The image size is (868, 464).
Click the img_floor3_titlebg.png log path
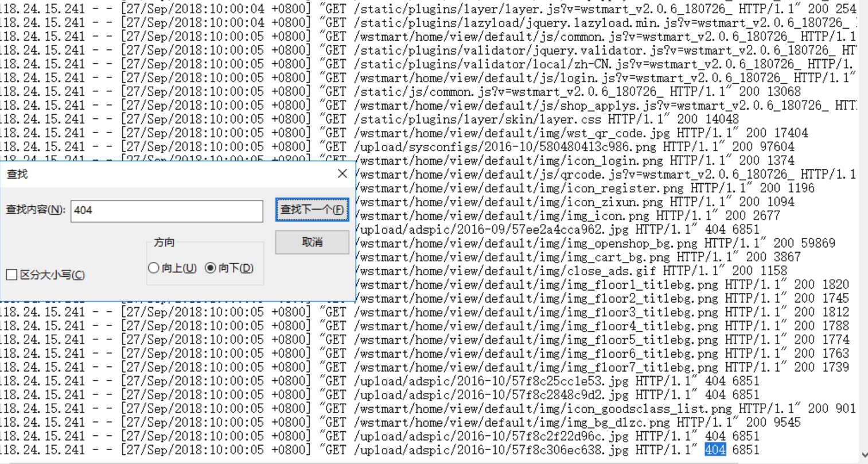click(x=536, y=312)
